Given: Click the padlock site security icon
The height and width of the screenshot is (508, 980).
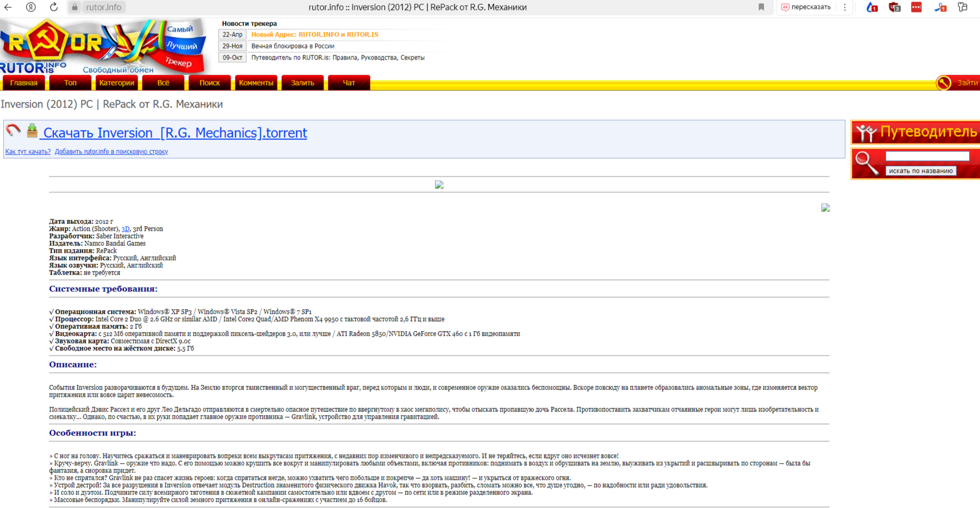Looking at the screenshot, I should (75, 7).
